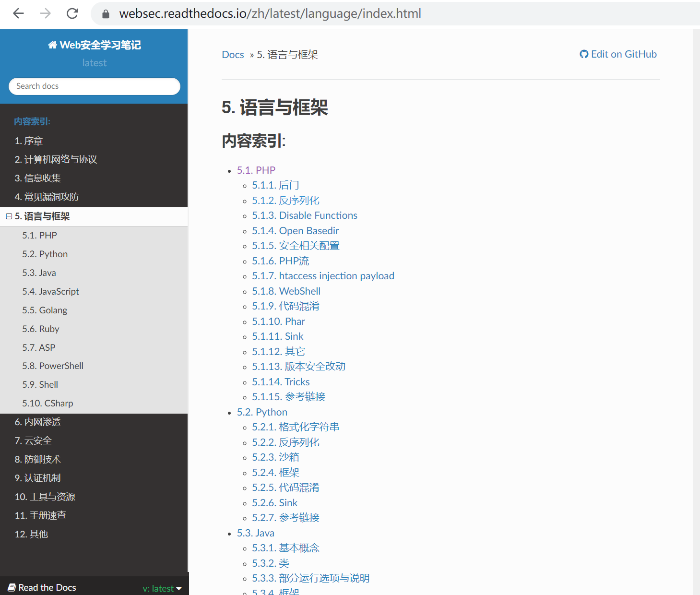Open 5.2. Python in sidebar
This screenshot has width=700, height=595.
tap(45, 254)
